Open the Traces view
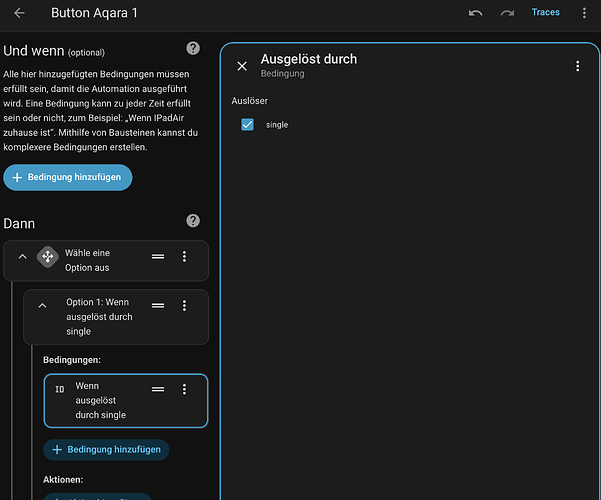Image resolution: width=601 pixels, height=500 pixels. 546,13
